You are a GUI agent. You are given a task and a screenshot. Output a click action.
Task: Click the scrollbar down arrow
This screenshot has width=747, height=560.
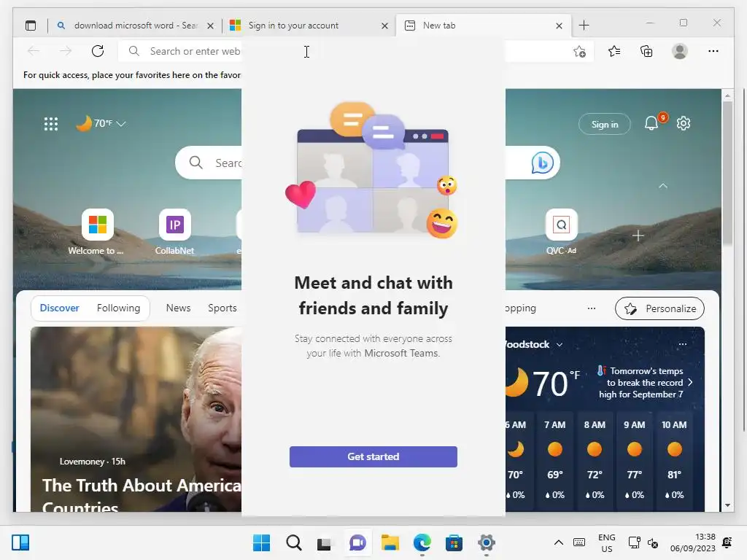727,505
